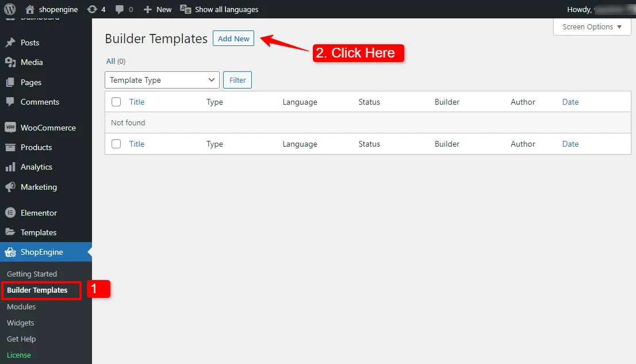The image size is (636, 364).
Task: Go to the Widgets submenu item
Action: pos(20,323)
